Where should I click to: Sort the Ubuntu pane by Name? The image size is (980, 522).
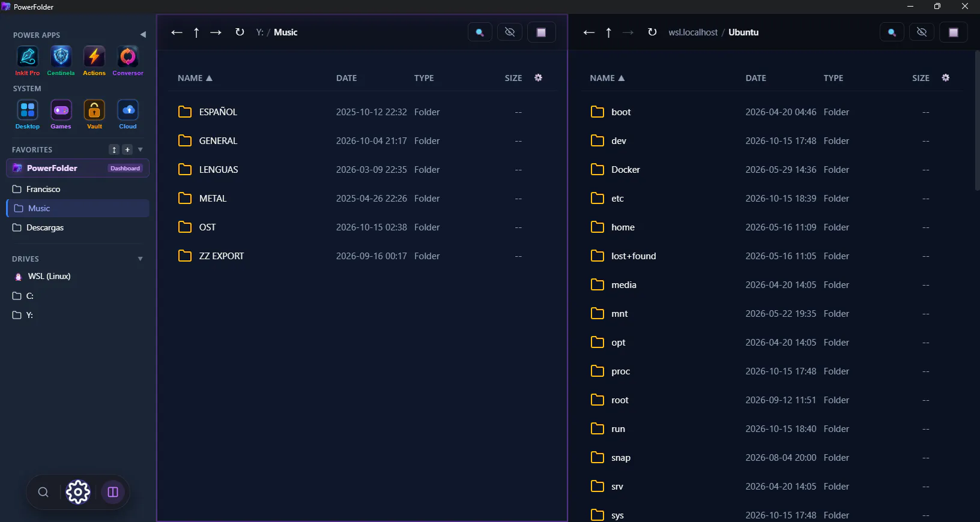coord(607,78)
